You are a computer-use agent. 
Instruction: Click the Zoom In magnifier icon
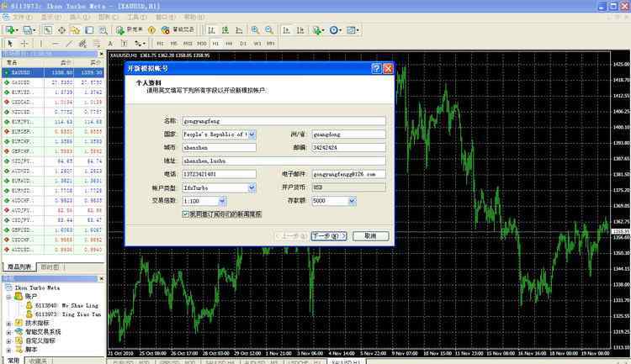pos(255,30)
